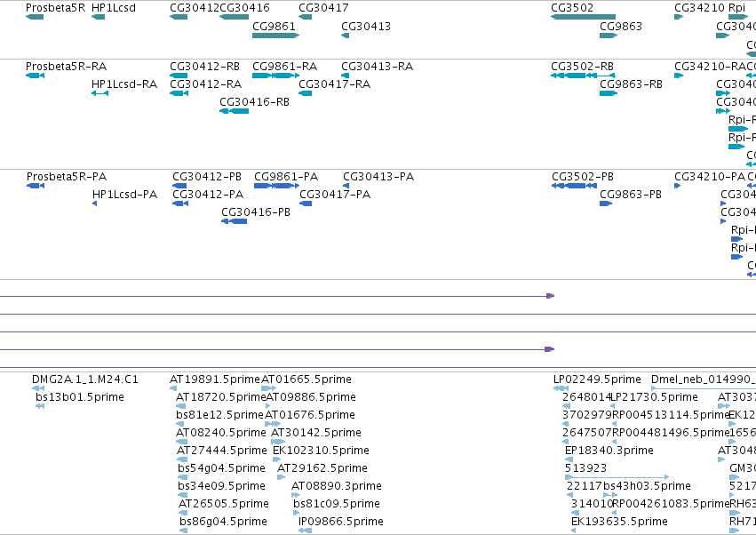Viewport: 756px width, 535px height.
Task: Click EST AT29162.5prime label
Action: tap(322, 468)
